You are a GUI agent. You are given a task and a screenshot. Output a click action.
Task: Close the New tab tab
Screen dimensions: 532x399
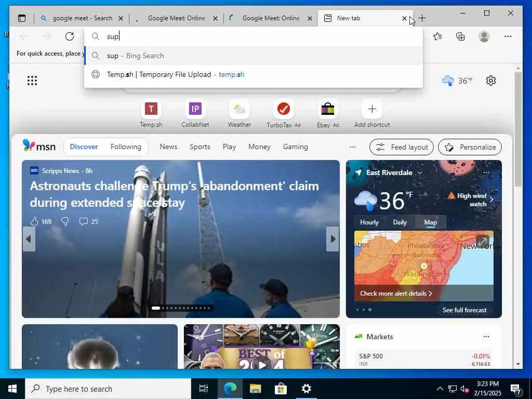pyautogui.click(x=404, y=18)
